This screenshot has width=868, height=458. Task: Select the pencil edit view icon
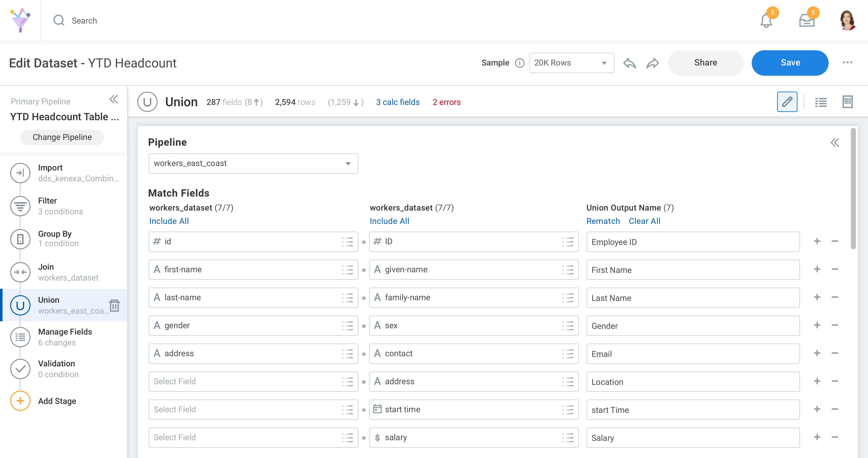[787, 102]
